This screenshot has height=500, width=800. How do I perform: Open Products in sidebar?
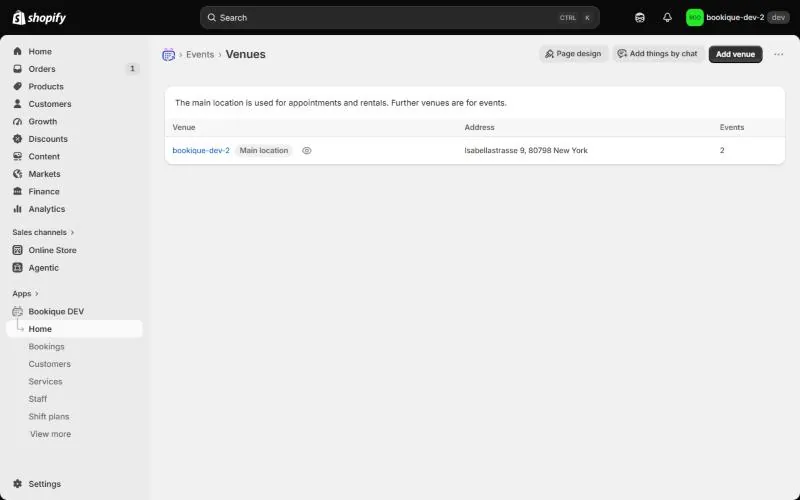click(74, 87)
